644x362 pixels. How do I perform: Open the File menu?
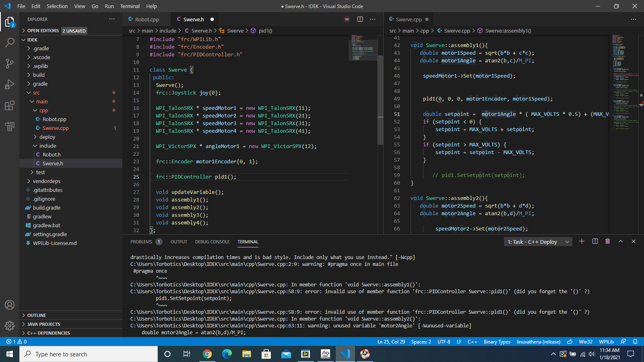21,6
